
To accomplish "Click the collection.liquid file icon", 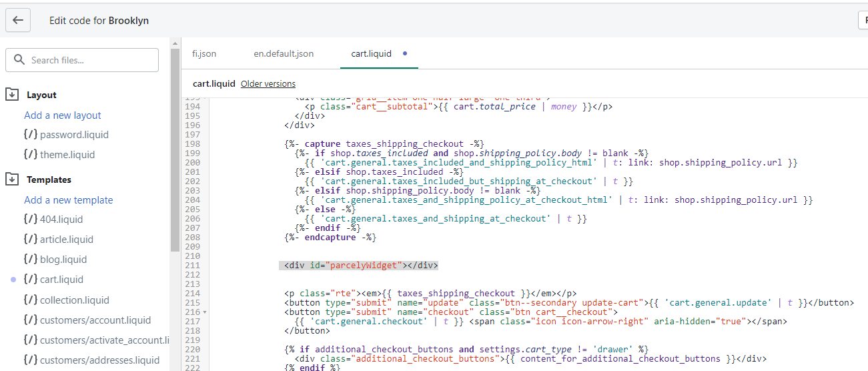I will pyautogui.click(x=30, y=300).
